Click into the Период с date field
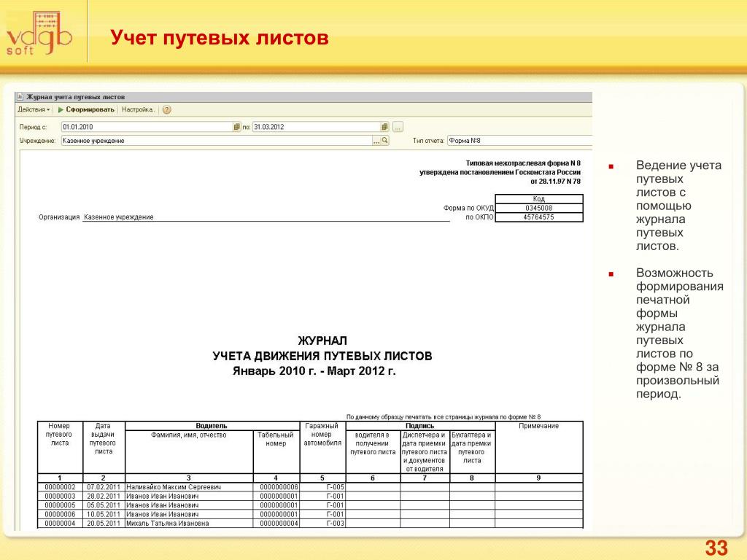Viewport: 747px width, 560px height. click(x=147, y=127)
